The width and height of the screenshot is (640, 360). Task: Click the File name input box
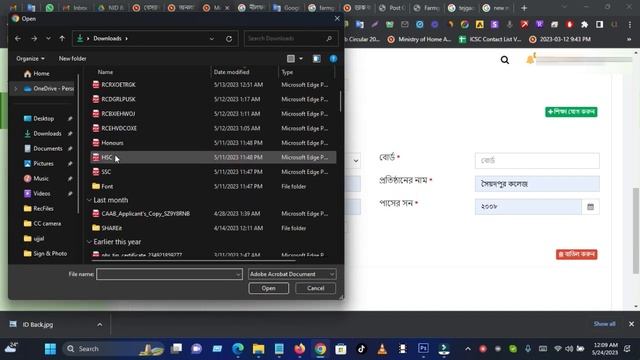pos(169,274)
